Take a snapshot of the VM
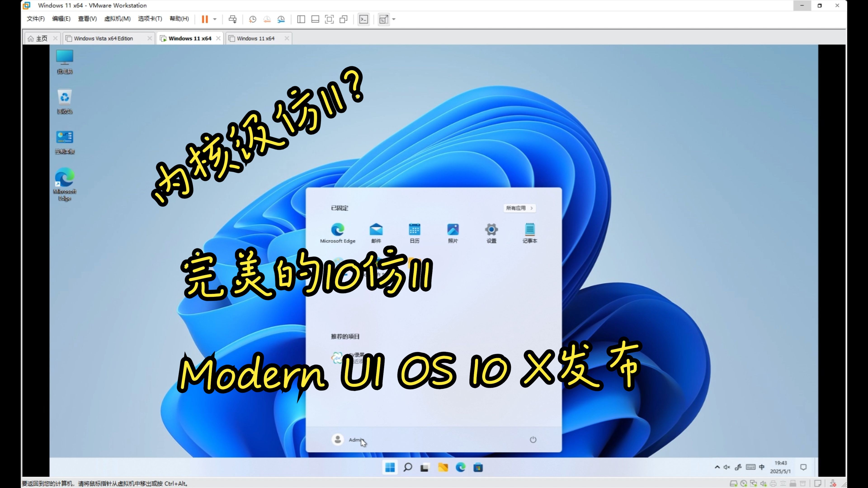868x488 pixels. point(253,19)
